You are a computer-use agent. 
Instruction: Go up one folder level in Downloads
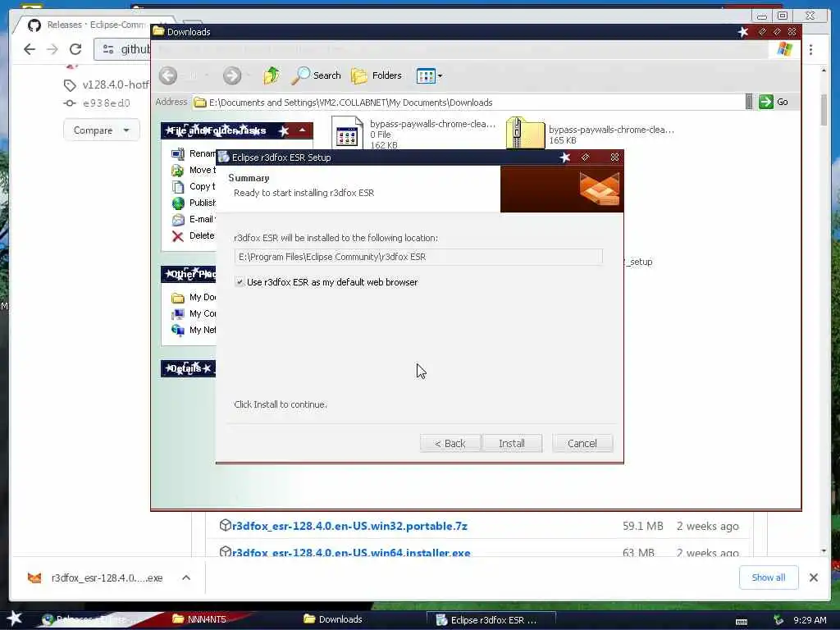272,75
